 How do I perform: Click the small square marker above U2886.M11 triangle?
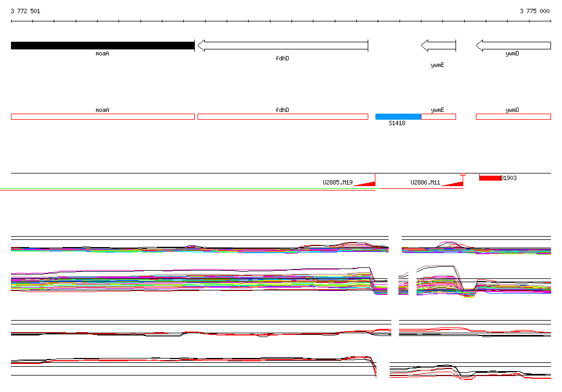coord(463,174)
